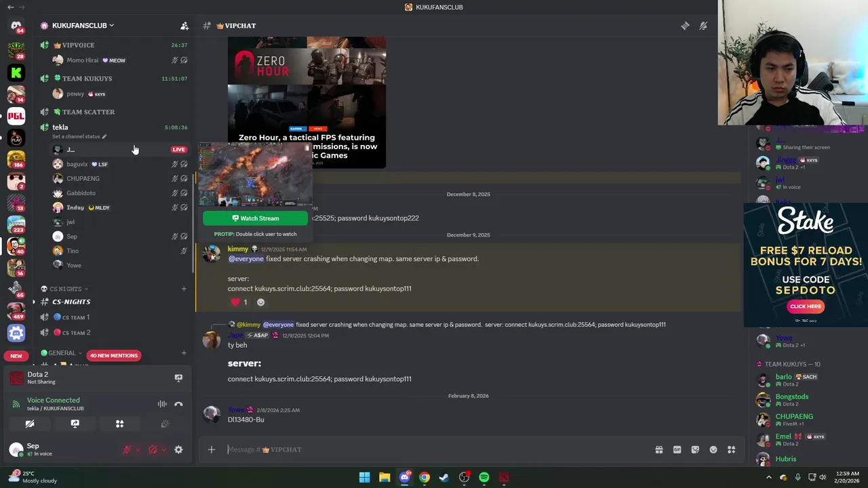Open KUKUFANSCLUB server dropdown menu
Viewport: 868px width, 488px height.
[x=83, y=26]
